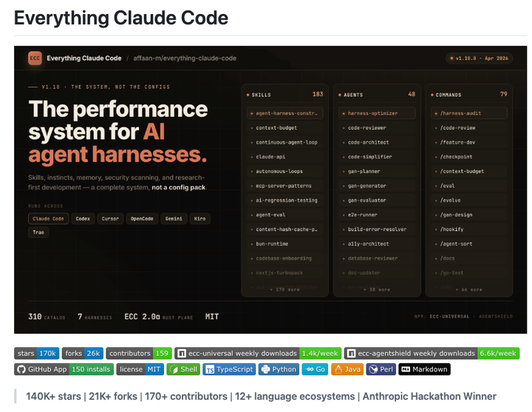
Task: Open the 150 installs badge value
Action: 92,369
